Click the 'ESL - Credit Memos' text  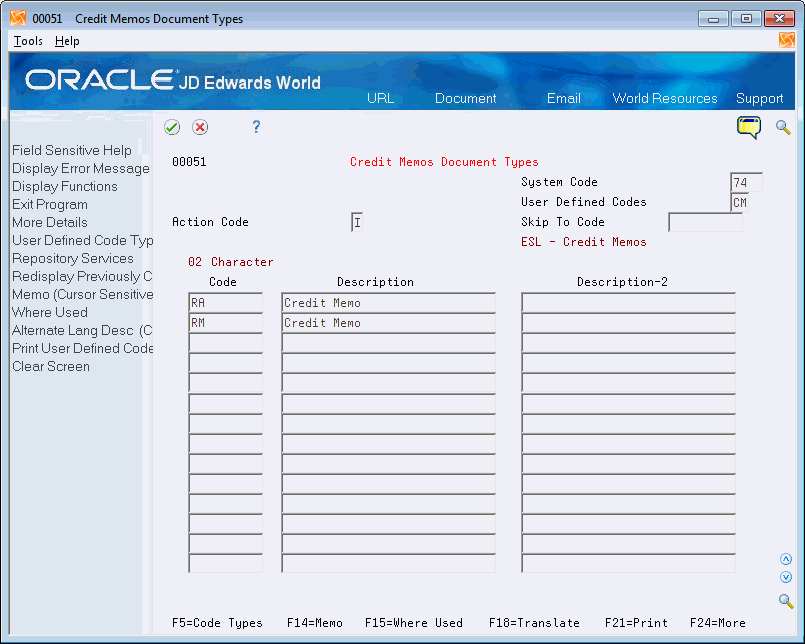[x=584, y=242]
